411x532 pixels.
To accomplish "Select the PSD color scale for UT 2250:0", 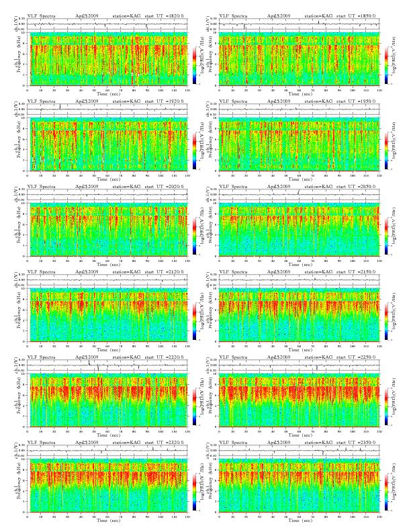I will pos(387,406).
